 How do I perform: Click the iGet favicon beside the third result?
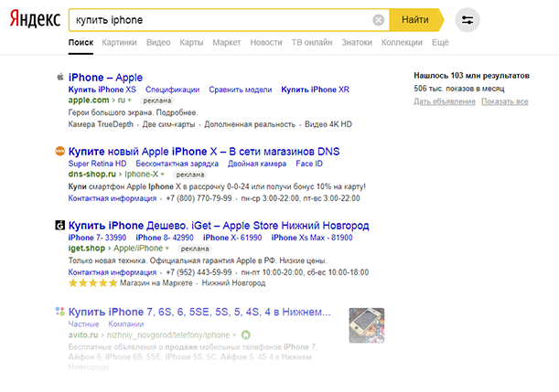[x=59, y=225]
